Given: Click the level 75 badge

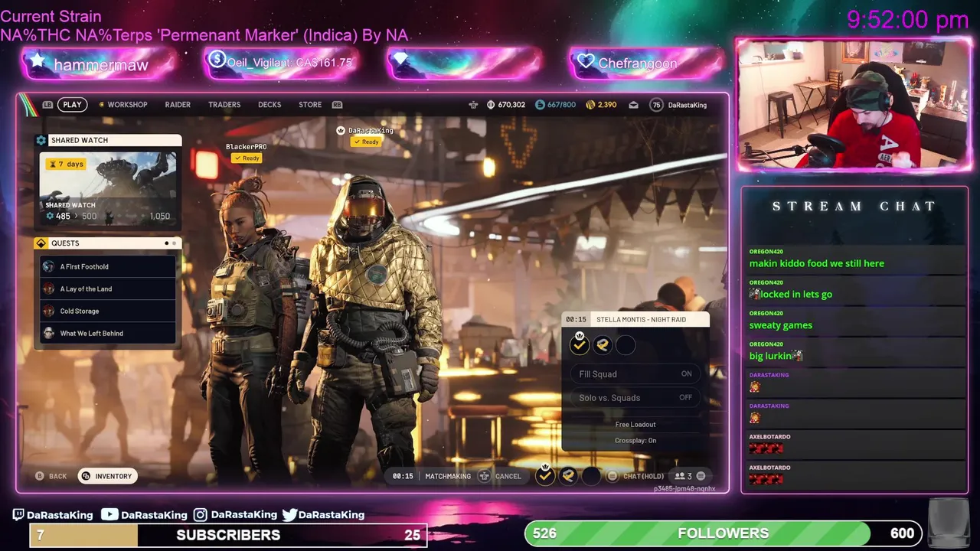Looking at the screenshot, I should click(656, 105).
